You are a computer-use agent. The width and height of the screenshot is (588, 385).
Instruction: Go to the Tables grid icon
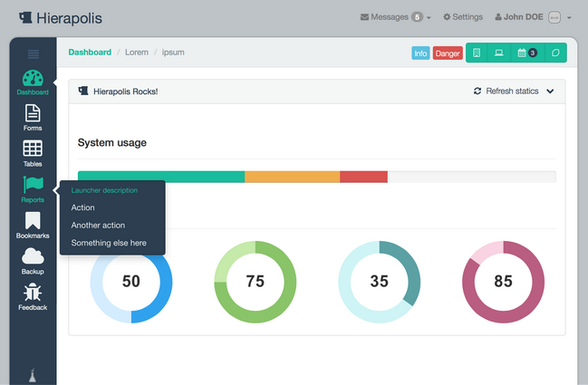click(x=33, y=149)
